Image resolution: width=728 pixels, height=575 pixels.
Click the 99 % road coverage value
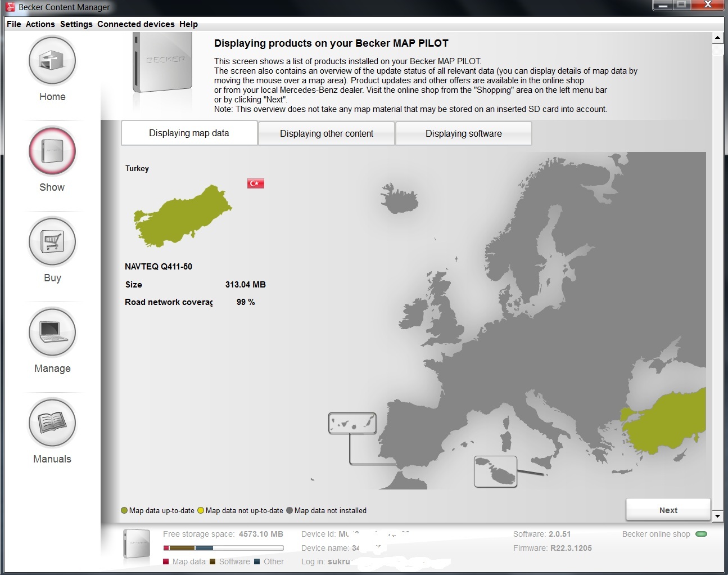(246, 302)
